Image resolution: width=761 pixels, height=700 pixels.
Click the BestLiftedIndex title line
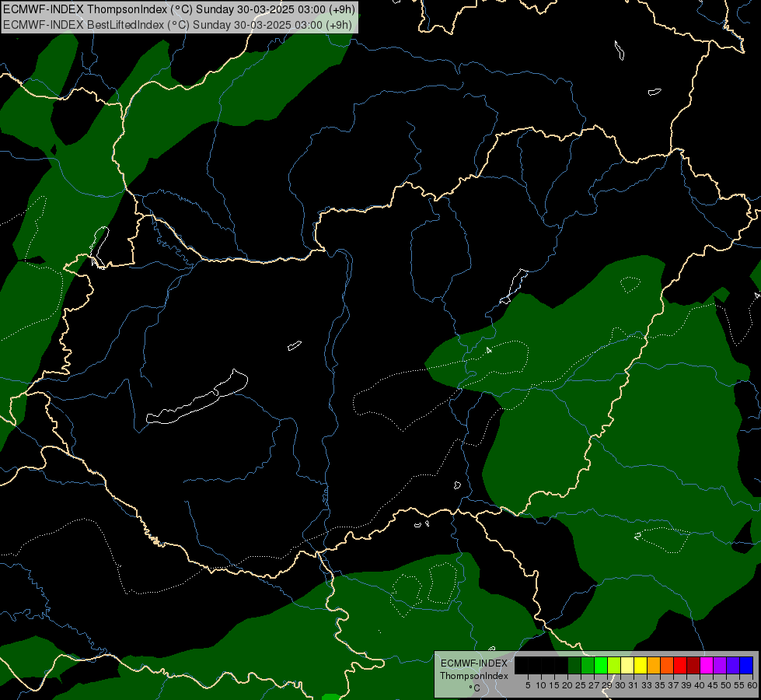click(178, 24)
